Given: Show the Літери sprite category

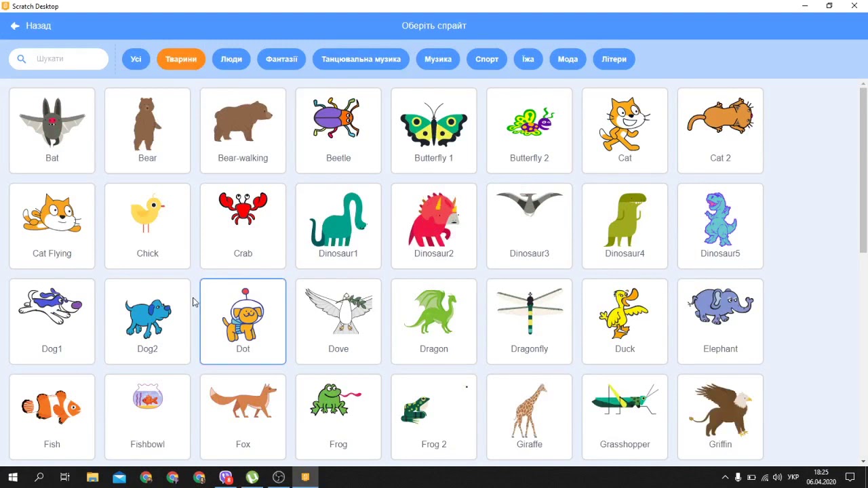Looking at the screenshot, I should click(x=614, y=59).
